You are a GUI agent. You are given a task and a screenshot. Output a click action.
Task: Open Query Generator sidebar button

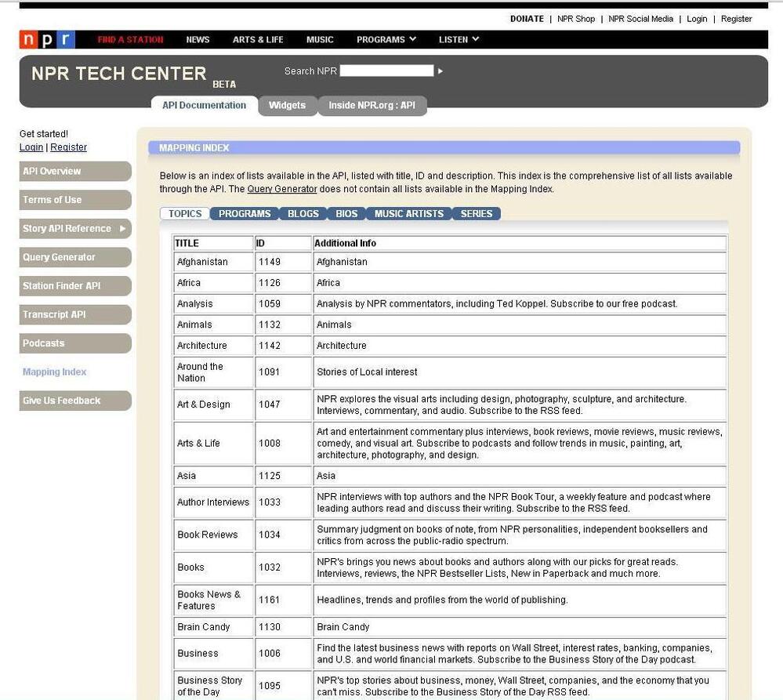pyautogui.click(x=75, y=257)
